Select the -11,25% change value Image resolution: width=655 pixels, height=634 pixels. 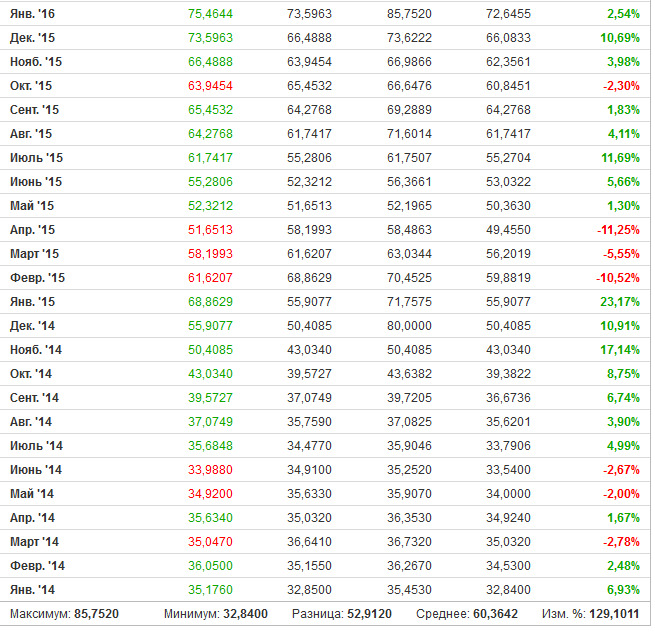618,230
